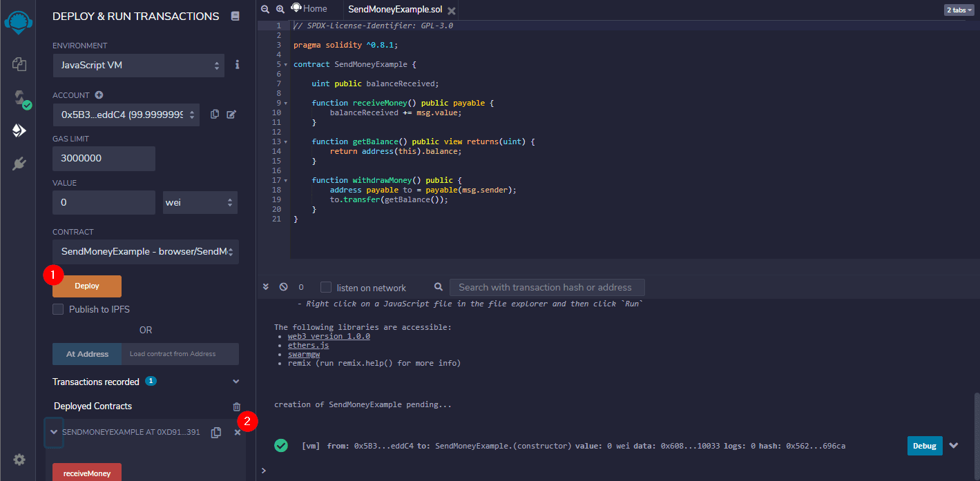Call the receiveMoney function
This screenshot has height=481, width=980.
(87, 473)
